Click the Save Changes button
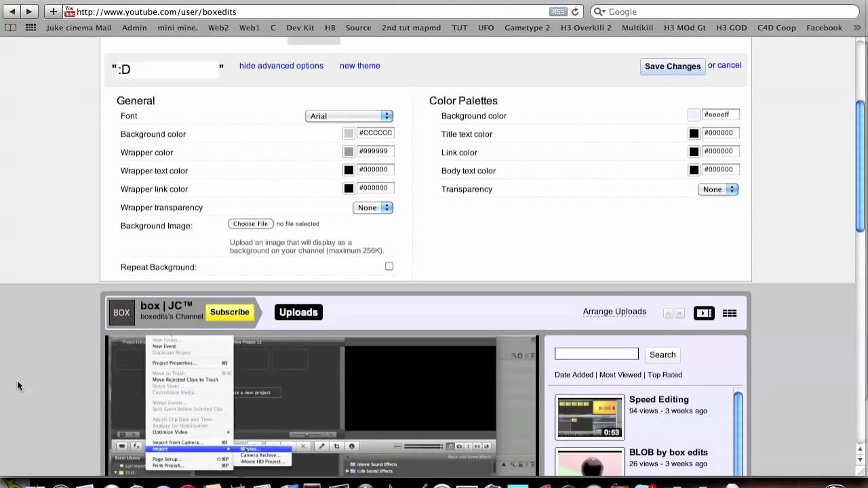The width and height of the screenshot is (868, 488). 673,66
